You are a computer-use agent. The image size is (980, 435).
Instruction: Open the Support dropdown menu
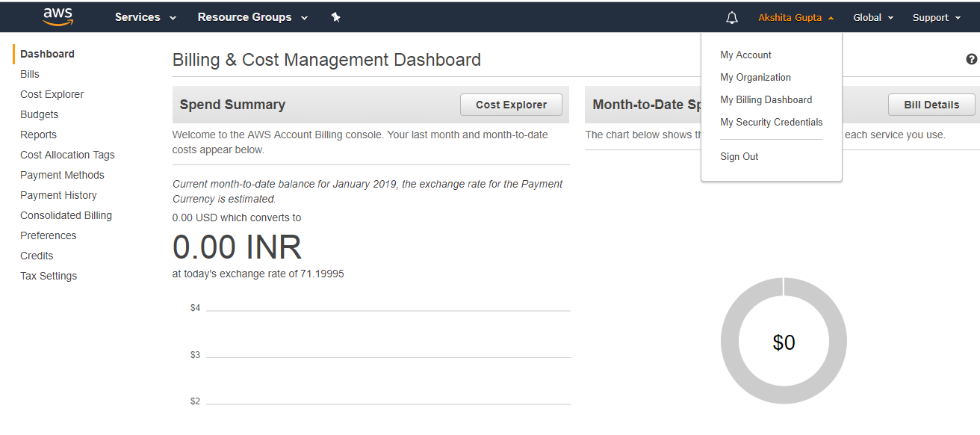point(937,17)
